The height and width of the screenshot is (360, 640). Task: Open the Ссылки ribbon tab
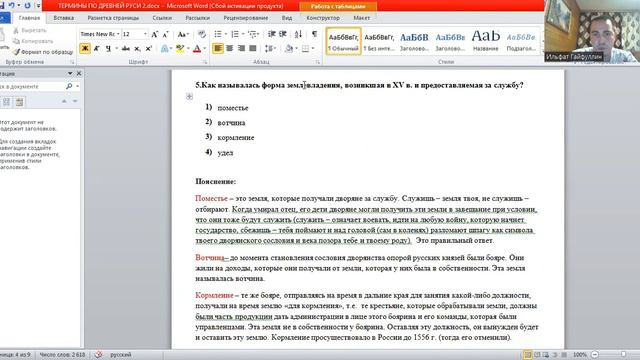click(162, 18)
